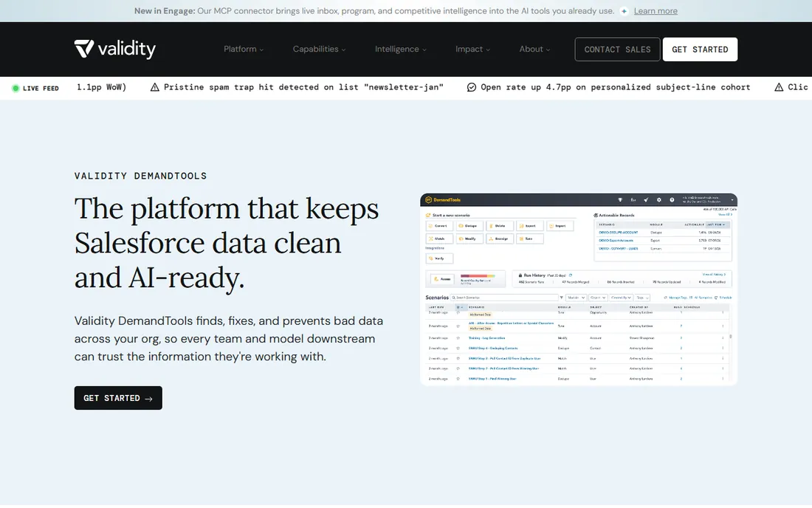Image resolution: width=812 pixels, height=508 pixels.
Task: Click the Import button in the DemandTools screenshot
Action: [560, 226]
